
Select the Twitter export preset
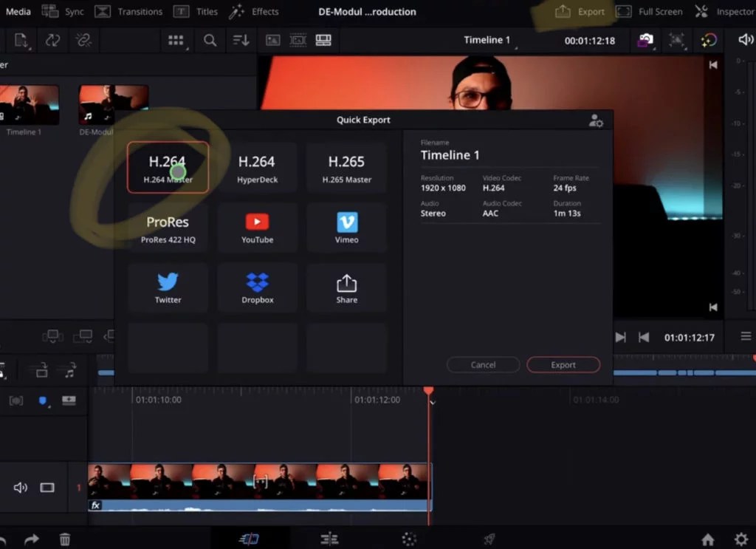point(168,287)
